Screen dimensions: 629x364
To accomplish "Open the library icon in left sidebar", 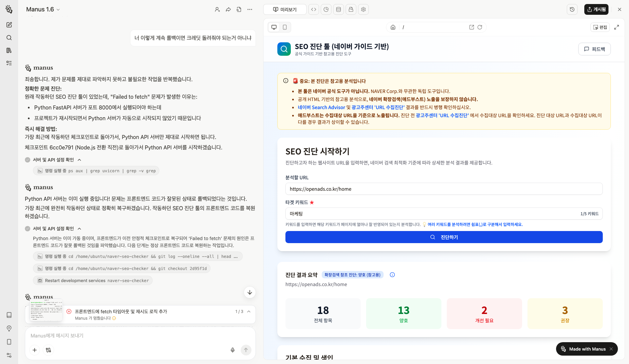I will (9, 50).
